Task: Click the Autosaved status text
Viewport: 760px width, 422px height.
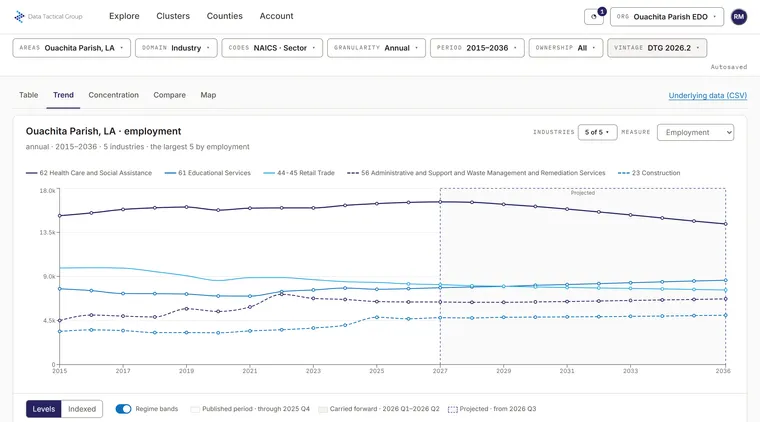Action: [x=729, y=67]
